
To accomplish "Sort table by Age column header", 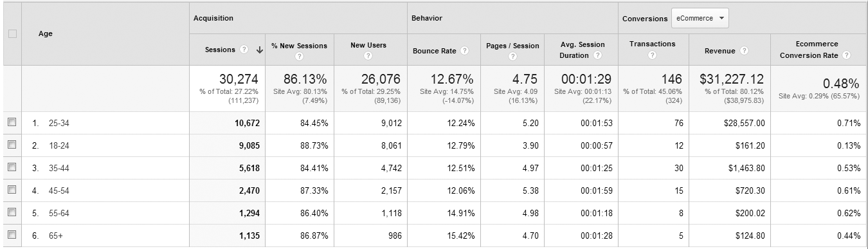I will pos(46,33).
